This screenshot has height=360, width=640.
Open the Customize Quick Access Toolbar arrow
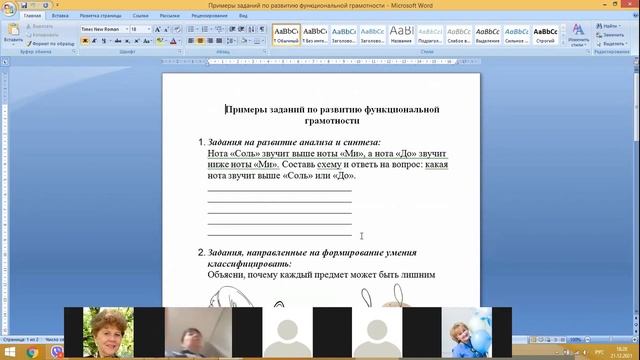tap(57, 5)
